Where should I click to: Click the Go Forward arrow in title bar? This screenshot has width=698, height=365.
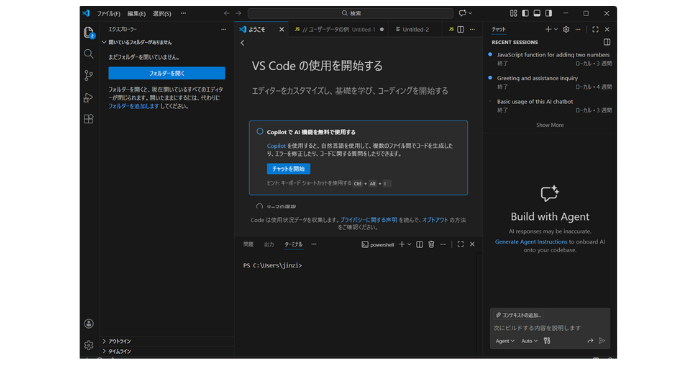[x=239, y=13]
